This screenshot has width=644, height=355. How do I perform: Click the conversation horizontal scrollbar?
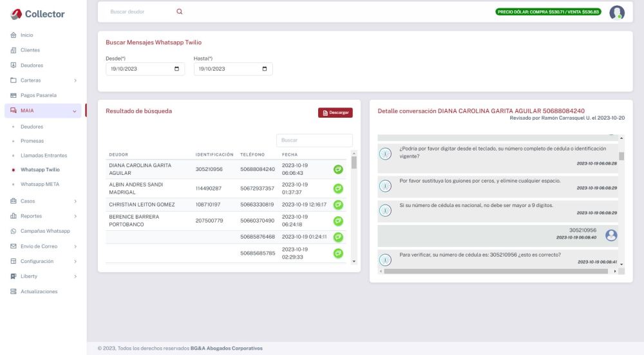(x=496, y=271)
